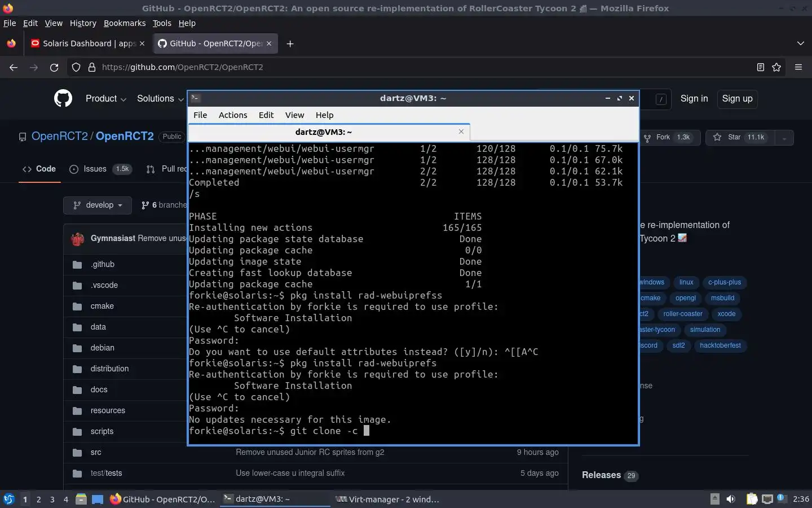
Task: Close the dartz@VM3 terminal tab
Action: tap(461, 132)
